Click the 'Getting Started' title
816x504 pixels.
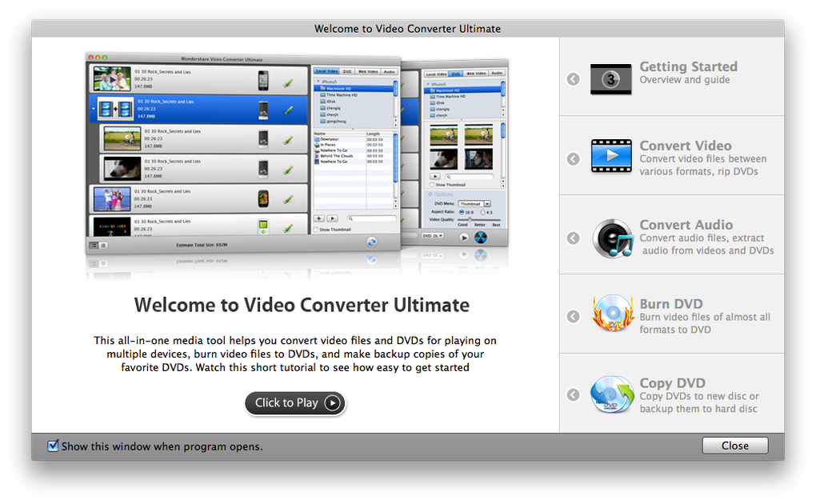pyautogui.click(x=688, y=66)
